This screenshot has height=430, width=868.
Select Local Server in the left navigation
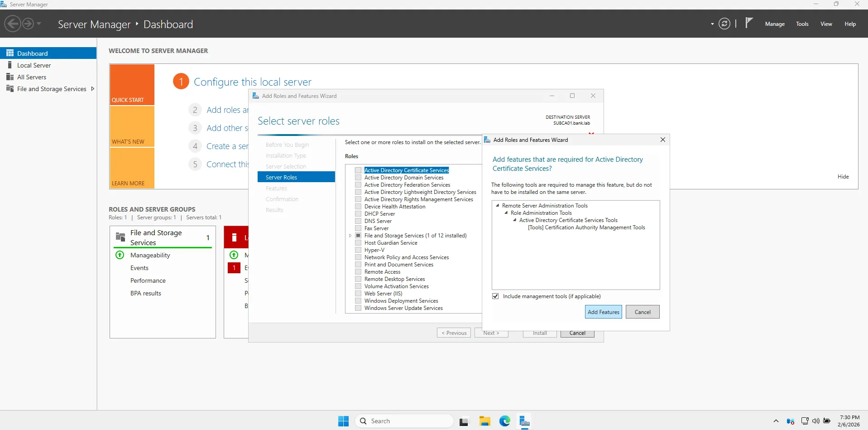48,65
